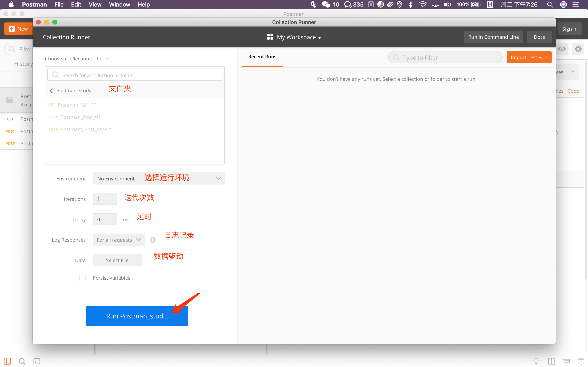
Task: Click the Run Postman_stud... button
Action: tap(137, 316)
